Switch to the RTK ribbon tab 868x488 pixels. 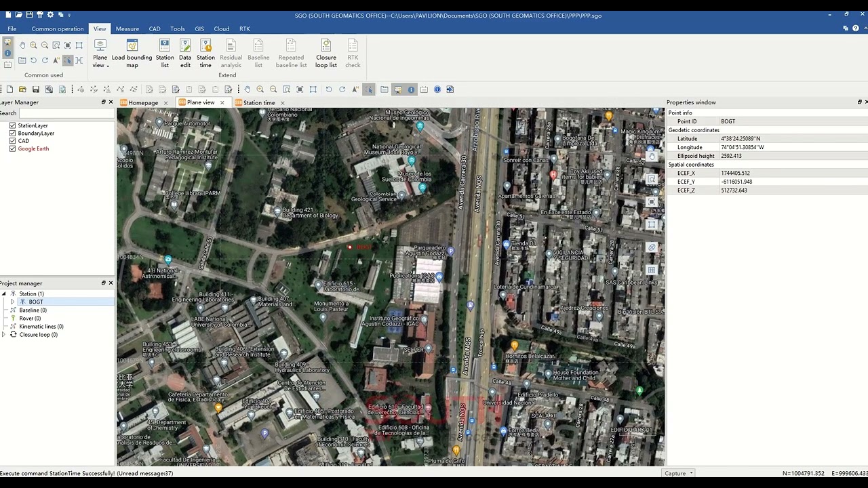[x=245, y=28]
